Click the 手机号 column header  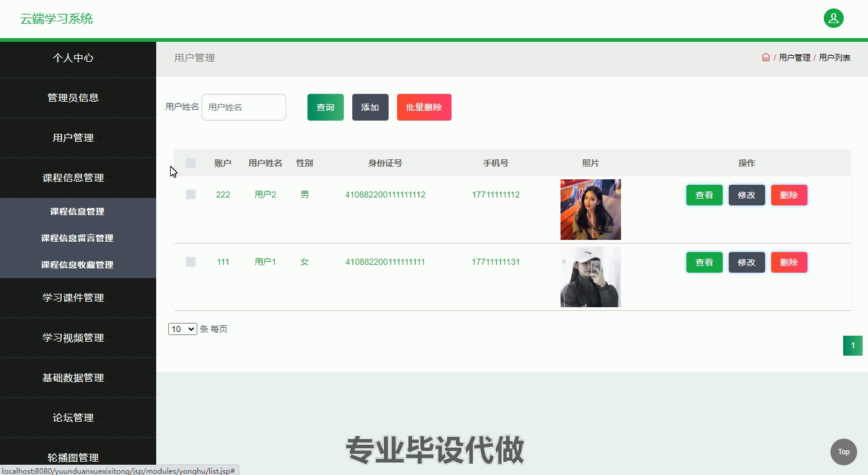(x=496, y=163)
